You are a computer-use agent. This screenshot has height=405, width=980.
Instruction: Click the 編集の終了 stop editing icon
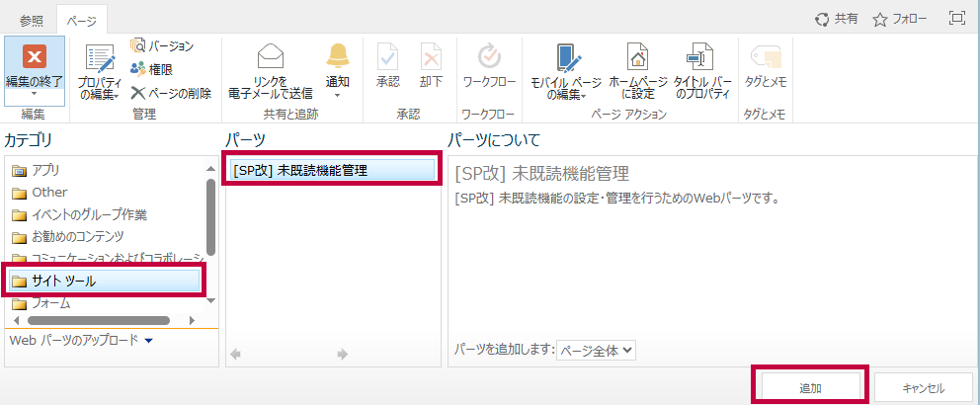pos(35,57)
